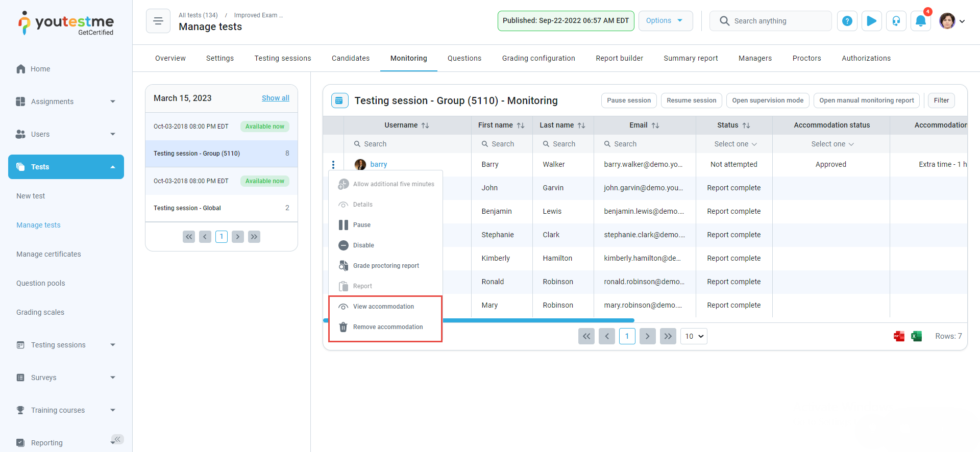Open three-dot actions menu for barry
980x452 pixels.
click(x=333, y=164)
